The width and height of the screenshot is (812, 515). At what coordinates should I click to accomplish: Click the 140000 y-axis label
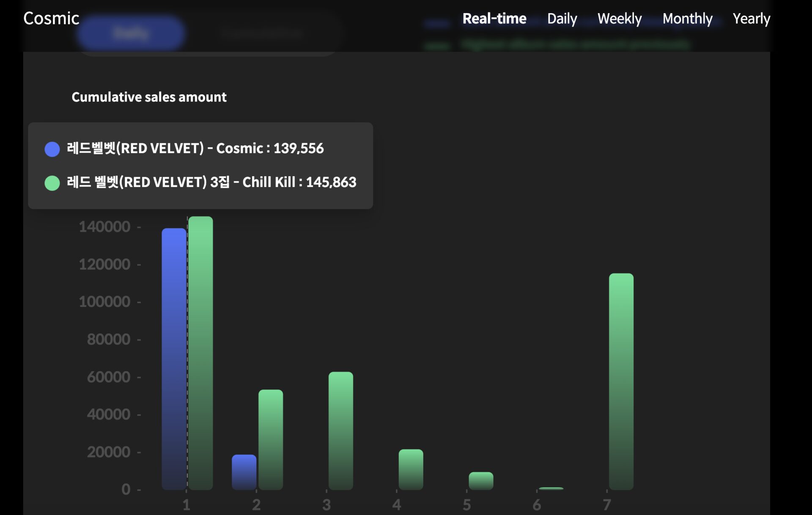click(x=104, y=227)
